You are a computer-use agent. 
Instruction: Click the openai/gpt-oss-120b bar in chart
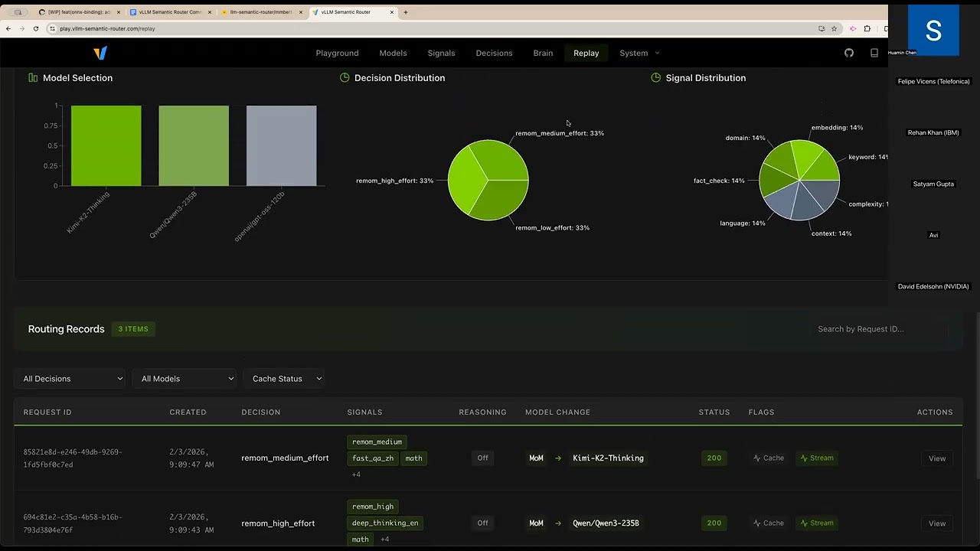(x=281, y=145)
